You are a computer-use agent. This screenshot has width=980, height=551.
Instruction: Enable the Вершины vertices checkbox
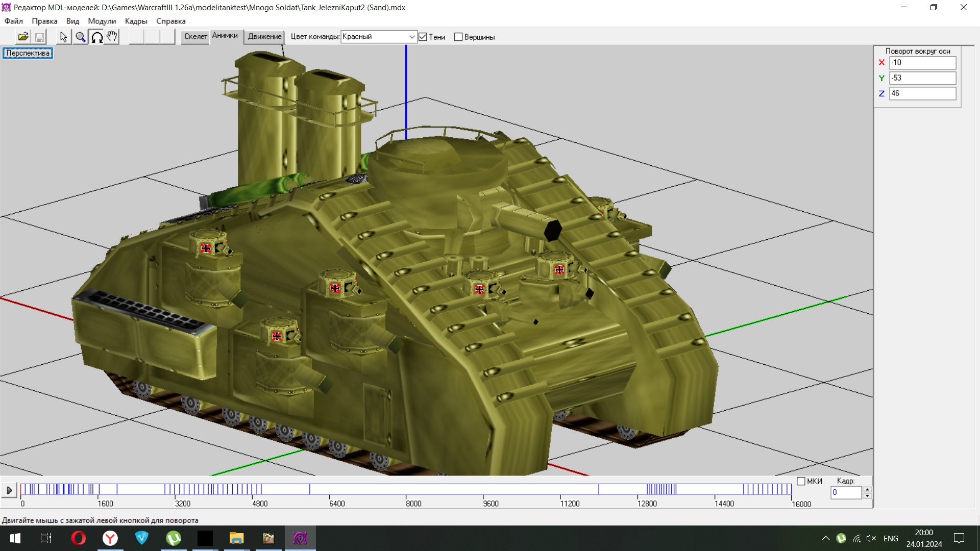tap(458, 37)
